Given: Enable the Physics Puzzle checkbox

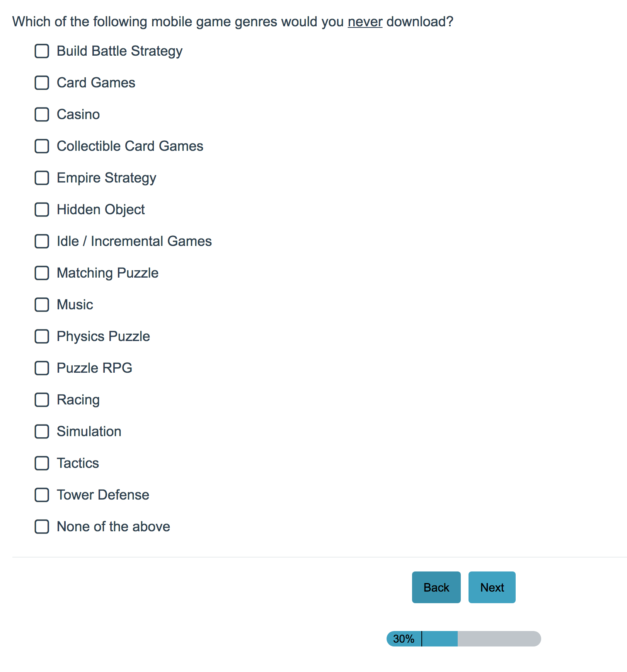Looking at the screenshot, I should [x=42, y=336].
